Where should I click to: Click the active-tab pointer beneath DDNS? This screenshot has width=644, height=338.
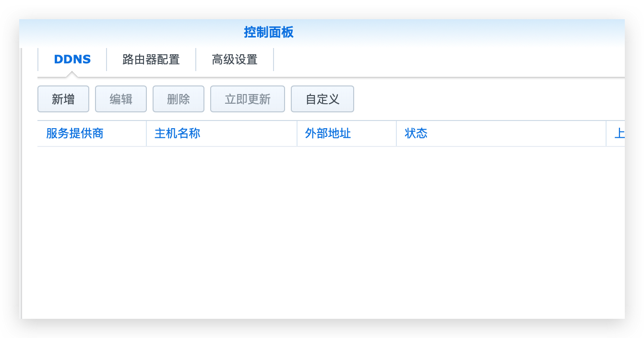pyautogui.click(x=72, y=74)
